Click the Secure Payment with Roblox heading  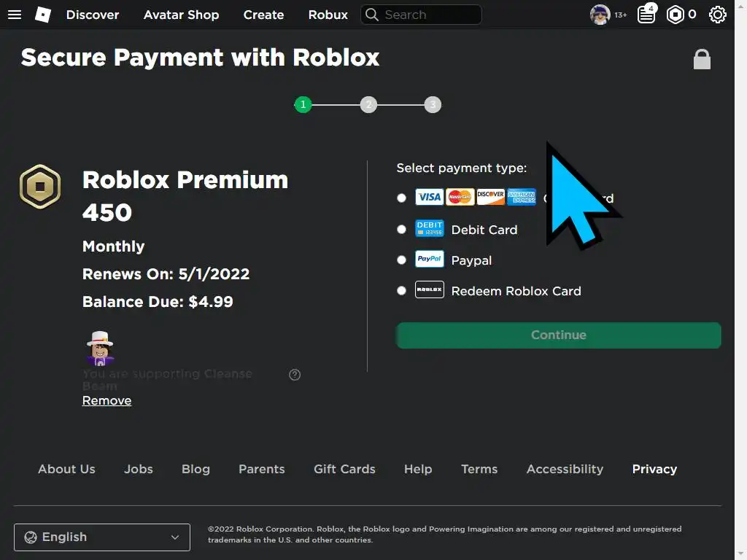click(200, 58)
